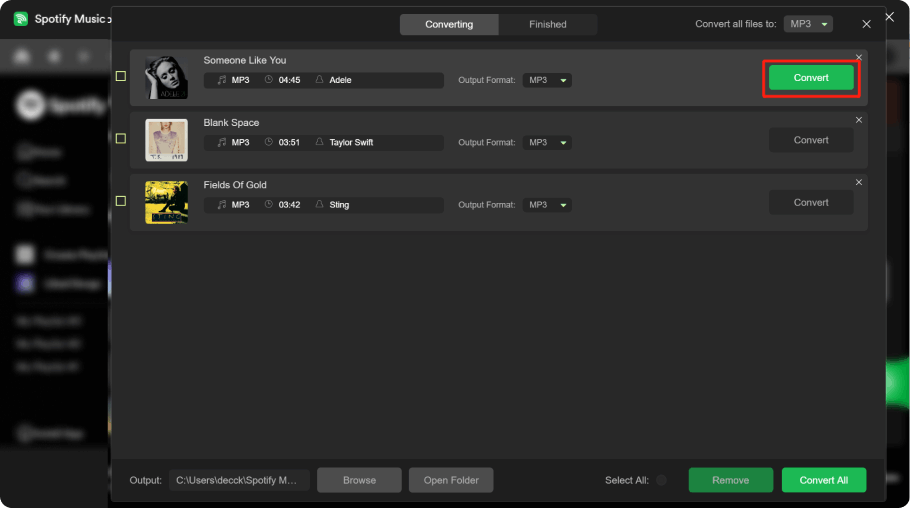Switch to the Converting tab

coord(449,24)
